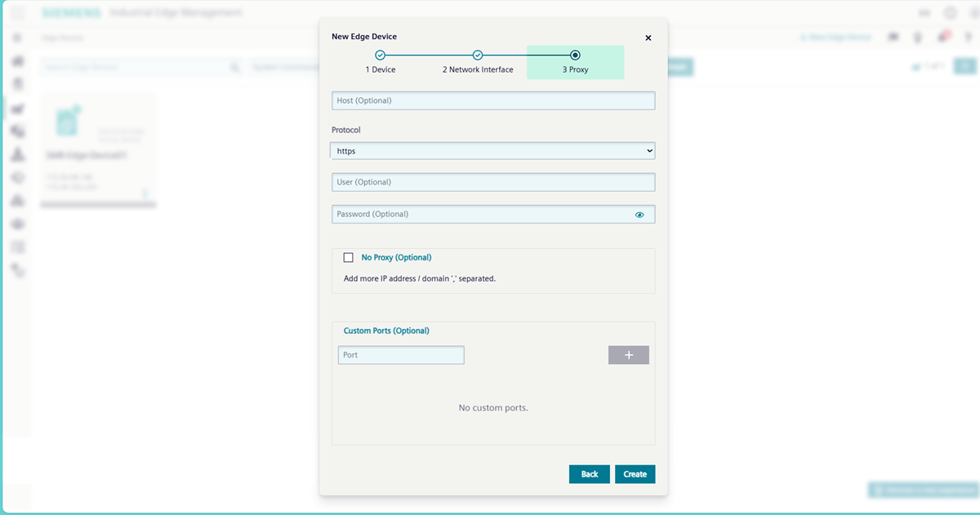
Task: Click the Siemens logo in the header
Action: click(72, 13)
